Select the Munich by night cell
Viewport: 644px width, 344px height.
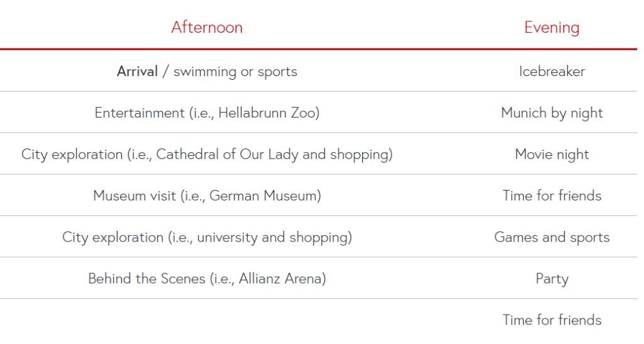click(552, 113)
